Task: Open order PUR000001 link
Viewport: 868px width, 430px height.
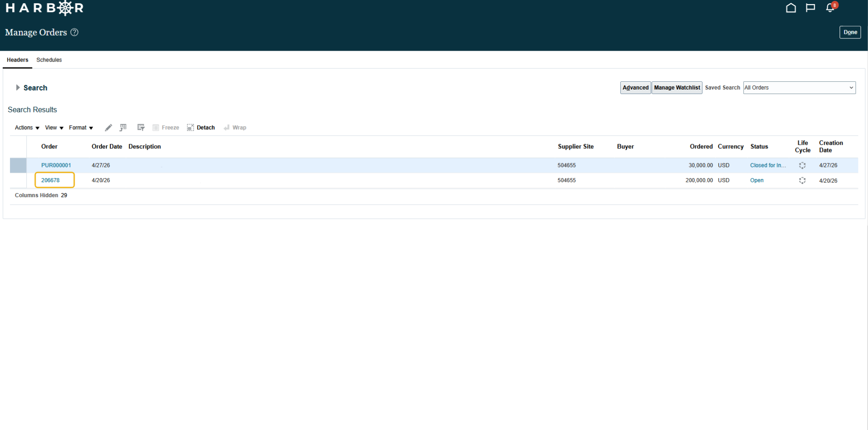Action: pyautogui.click(x=56, y=165)
